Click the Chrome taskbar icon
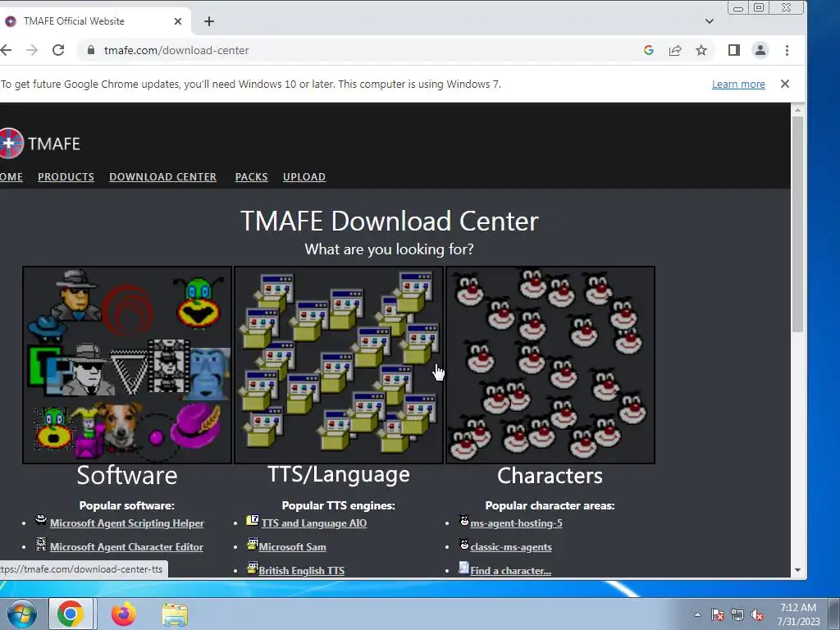The height and width of the screenshot is (630, 840). click(71, 614)
